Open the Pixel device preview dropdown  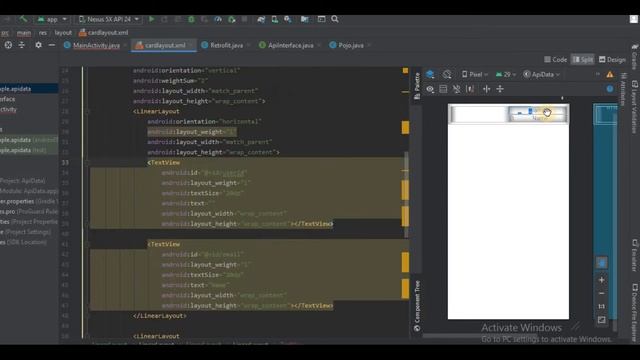click(x=475, y=74)
